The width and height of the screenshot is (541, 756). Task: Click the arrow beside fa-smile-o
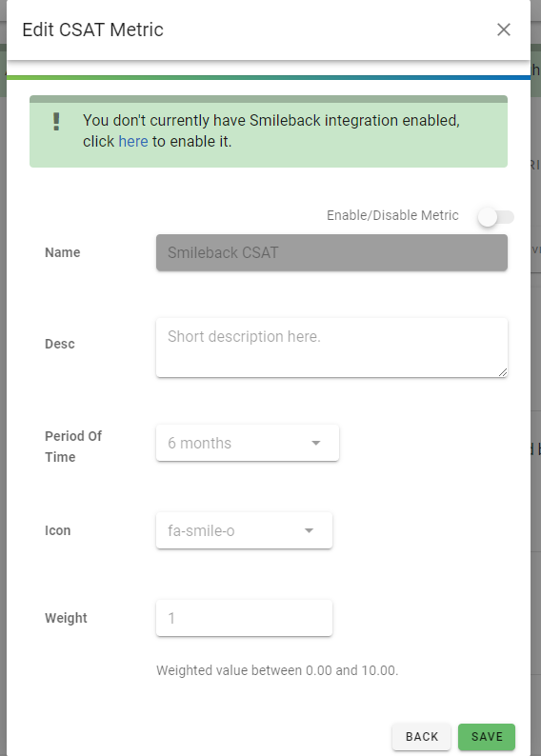309,530
